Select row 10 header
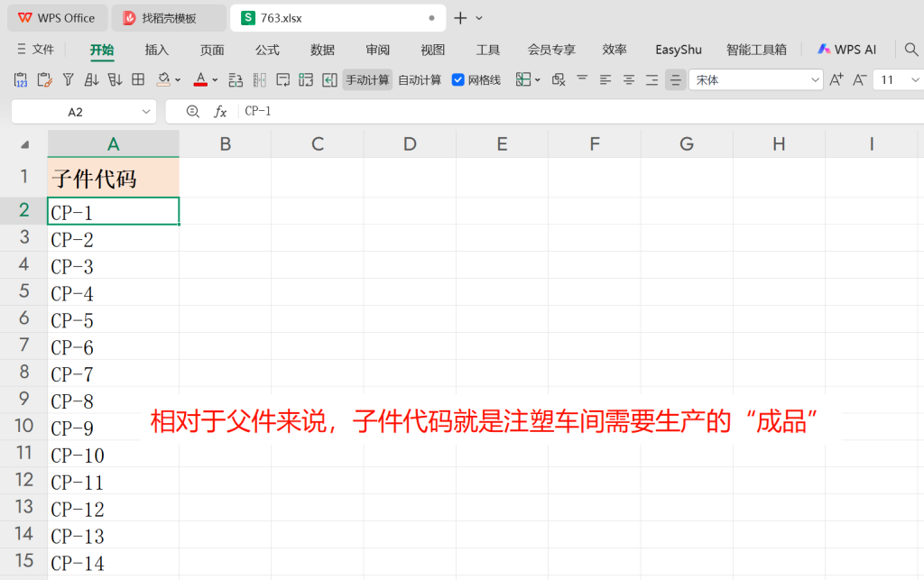 (23, 426)
